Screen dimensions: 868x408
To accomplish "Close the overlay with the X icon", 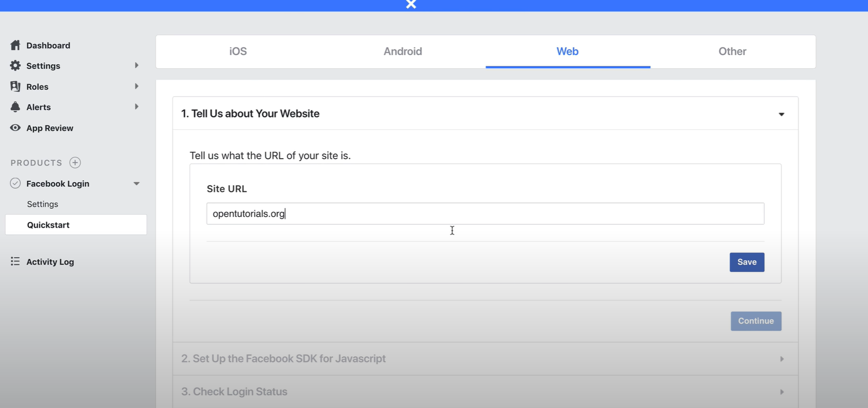I will pyautogui.click(x=411, y=4).
